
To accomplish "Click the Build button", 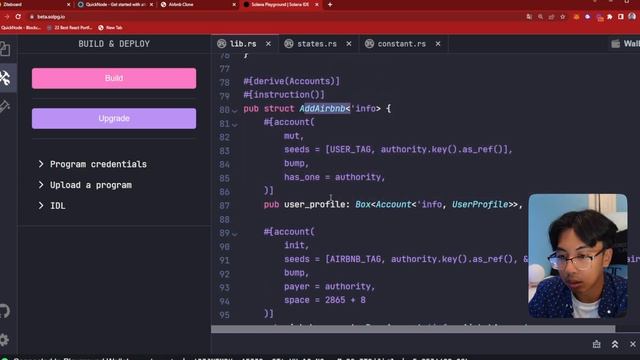I will tap(114, 78).
